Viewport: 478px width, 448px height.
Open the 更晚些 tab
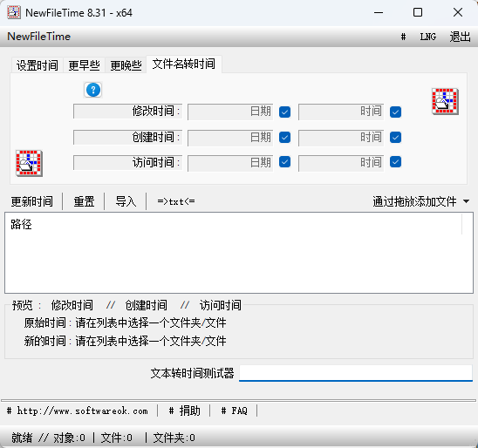[126, 65]
